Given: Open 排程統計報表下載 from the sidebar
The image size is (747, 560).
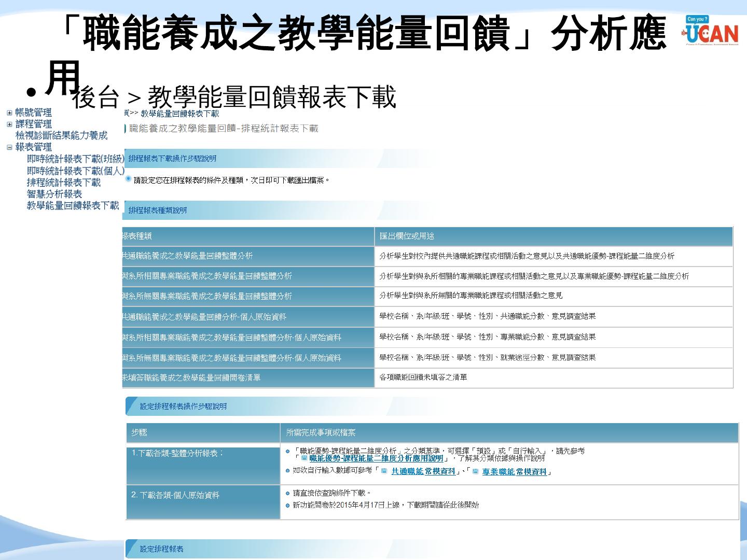Looking at the screenshot, I should pos(63,183).
